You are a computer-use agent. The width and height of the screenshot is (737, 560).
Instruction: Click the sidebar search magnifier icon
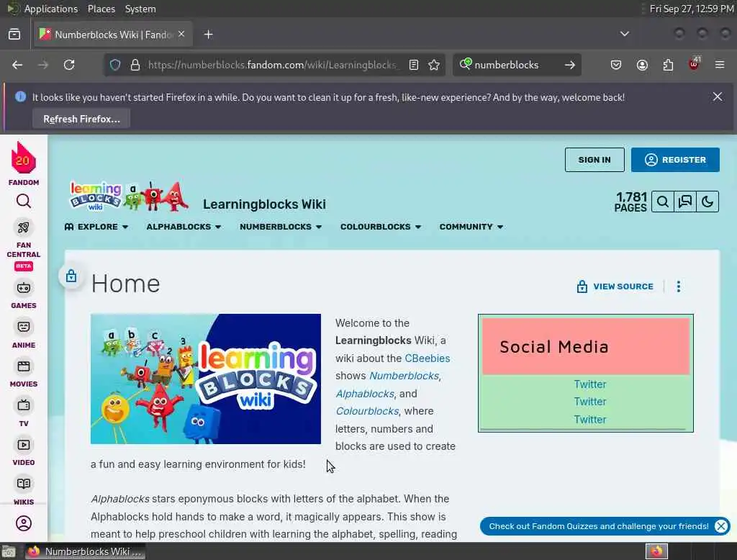tap(24, 202)
